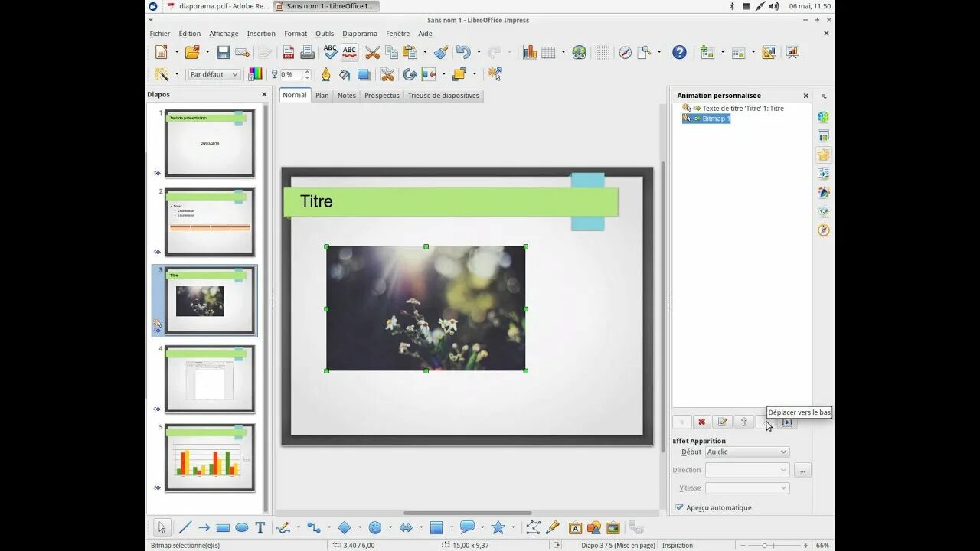Expand the paste options dropdown arrow
980x551 pixels.
click(x=424, y=52)
